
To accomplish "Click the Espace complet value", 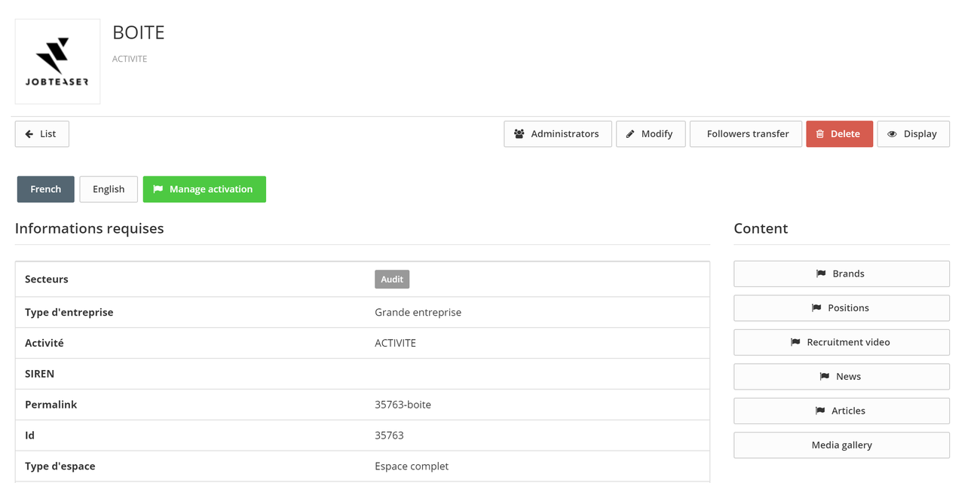I will (x=412, y=466).
